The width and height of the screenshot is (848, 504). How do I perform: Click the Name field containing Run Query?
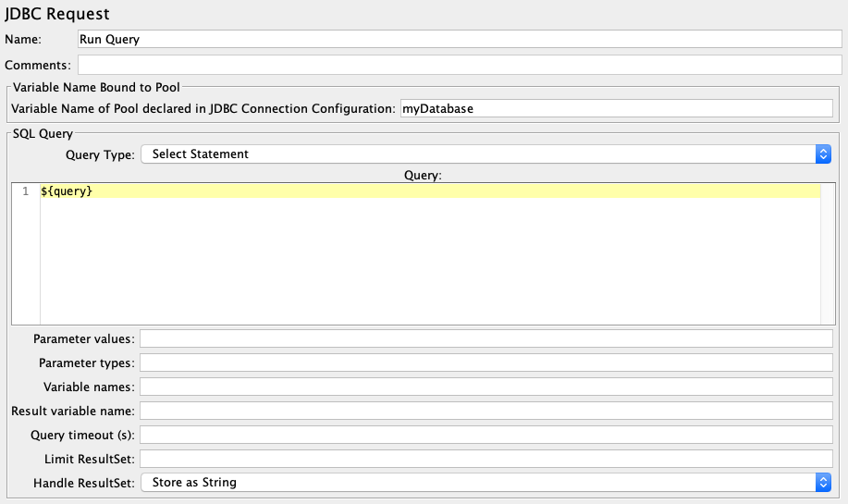[460, 39]
